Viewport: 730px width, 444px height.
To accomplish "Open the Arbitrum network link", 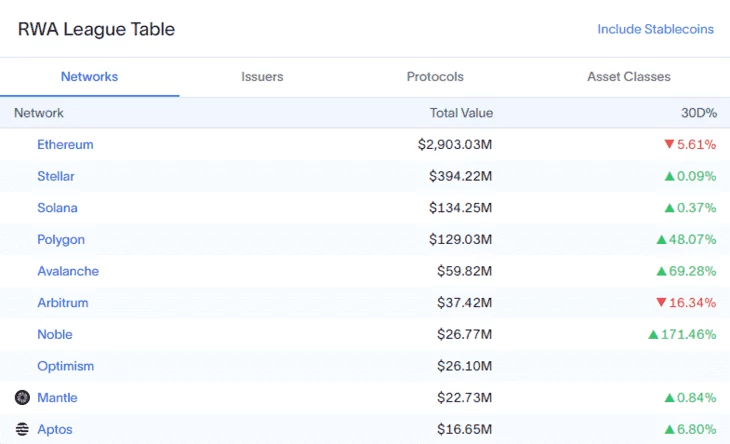I will pos(63,303).
